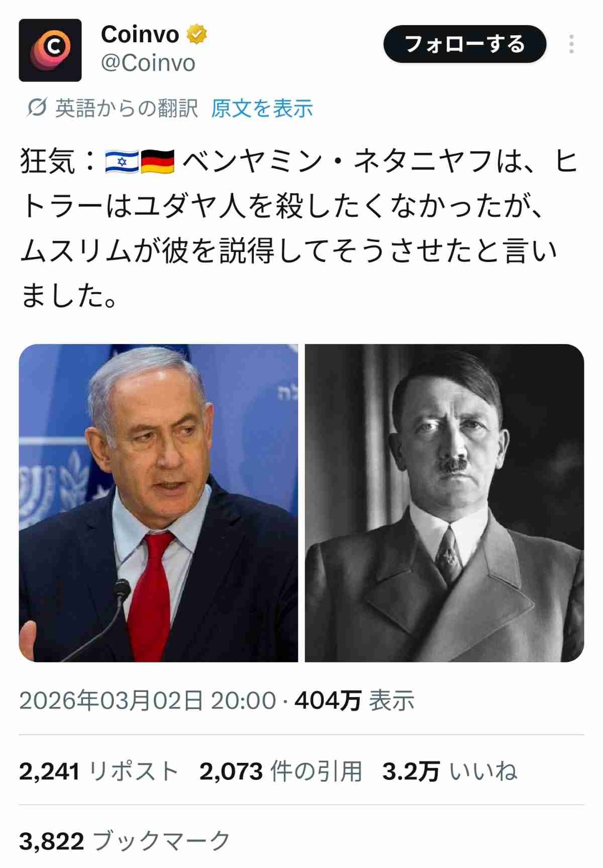Tap the gold verified badge
The image size is (603, 868).
[197, 34]
